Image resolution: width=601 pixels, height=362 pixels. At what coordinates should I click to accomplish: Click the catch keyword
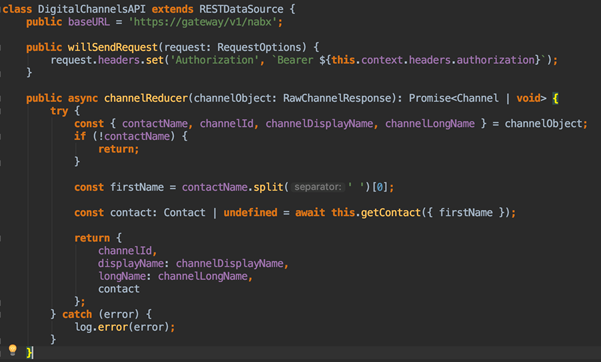(77, 314)
